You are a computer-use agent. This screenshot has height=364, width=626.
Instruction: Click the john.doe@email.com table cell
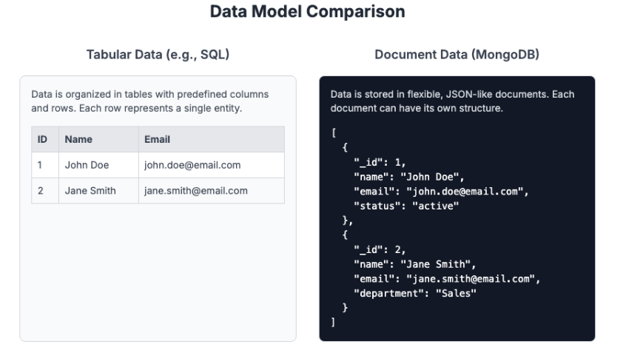[x=212, y=165]
